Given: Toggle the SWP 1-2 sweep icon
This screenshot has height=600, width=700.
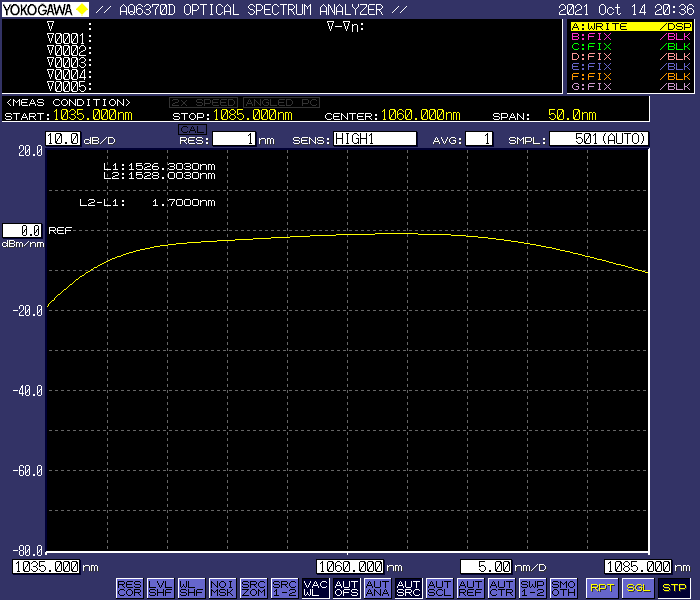Looking at the screenshot, I should (532, 587).
